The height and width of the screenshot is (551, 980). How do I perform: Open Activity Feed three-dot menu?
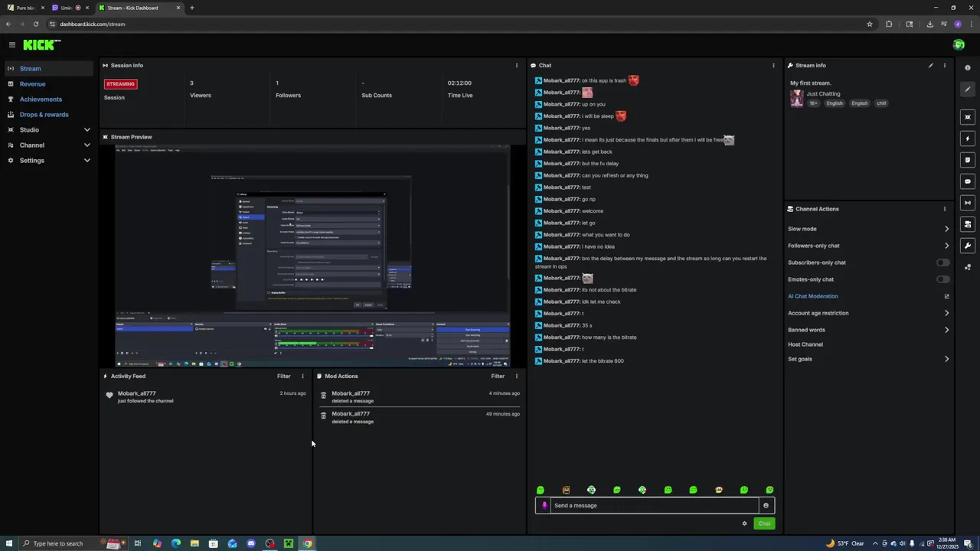(x=302, y=377)
